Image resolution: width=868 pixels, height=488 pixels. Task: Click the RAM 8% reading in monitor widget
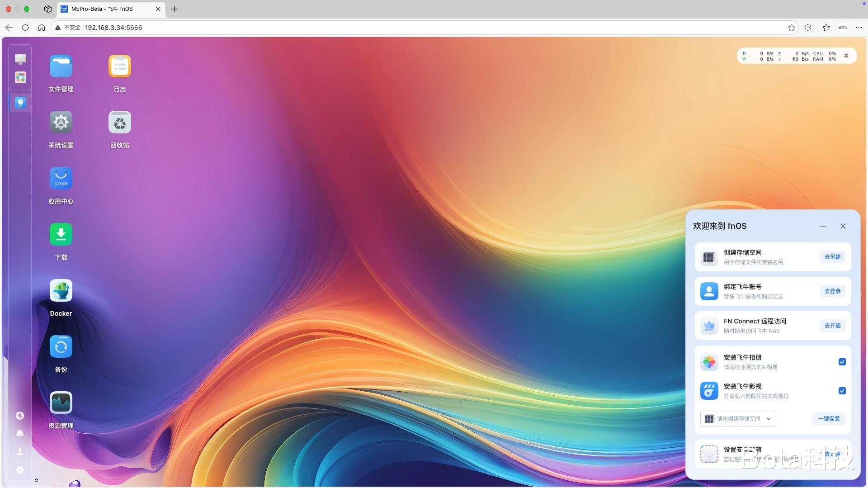pyautogui.click(x=825, y=59)
